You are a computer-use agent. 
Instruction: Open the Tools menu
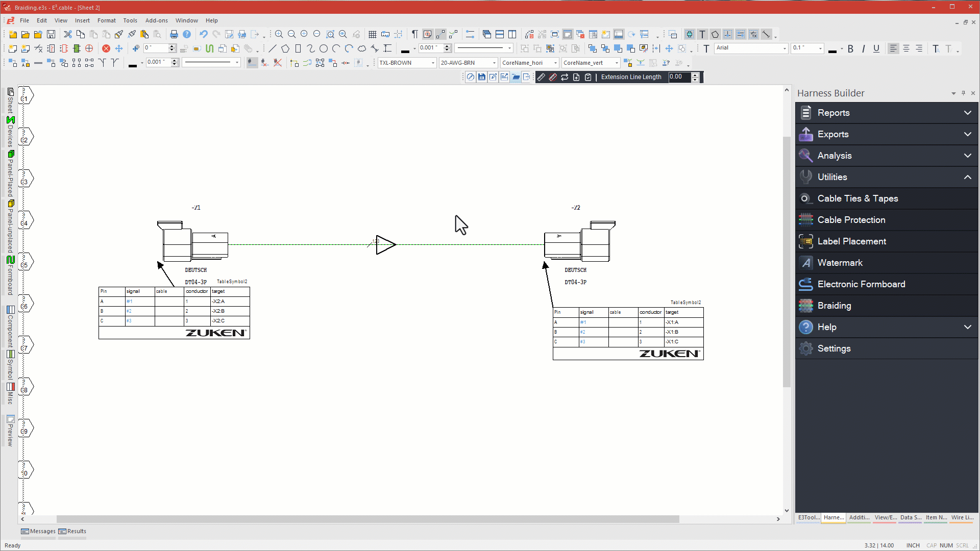[130, 20]
